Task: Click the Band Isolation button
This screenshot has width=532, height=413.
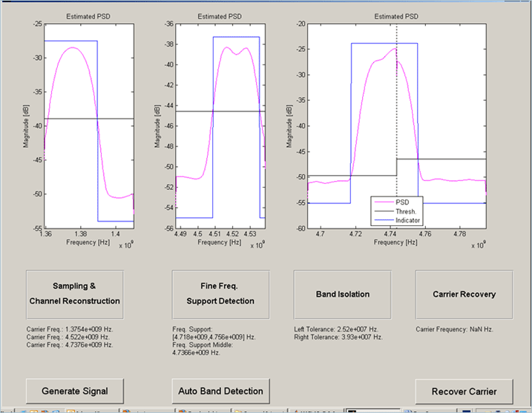Action: (343, 294)
